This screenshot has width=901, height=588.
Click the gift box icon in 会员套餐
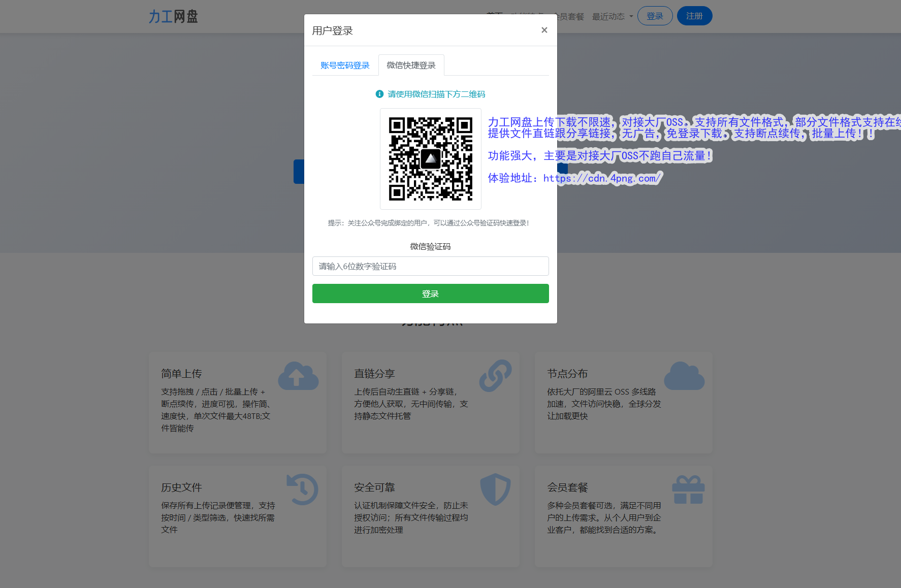(x=688, y=489)
